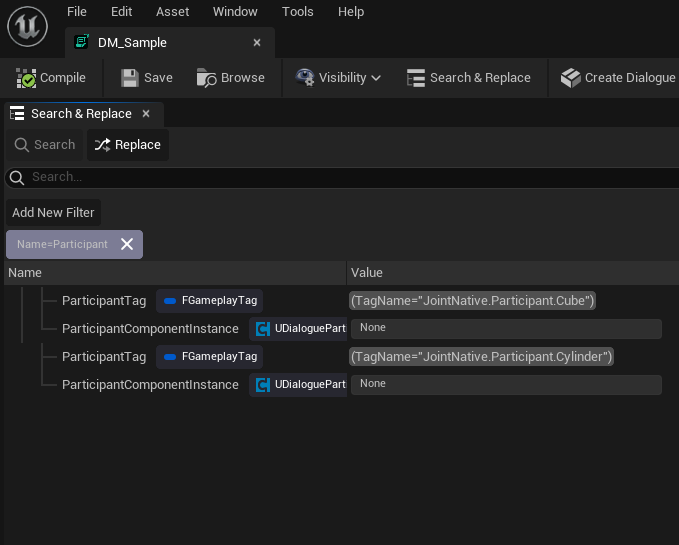Select the Cylinder participant tag value
Image resolution: width=679 pixels, height=545 pixels.
pos(481,356)
